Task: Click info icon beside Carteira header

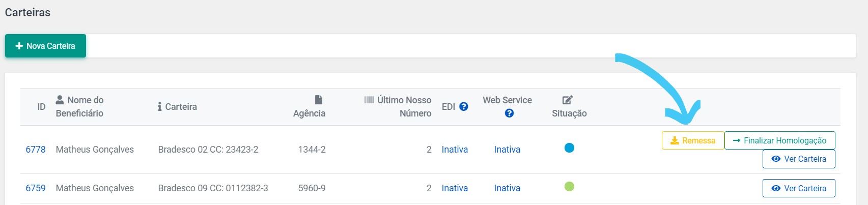Action: click(x=160, y=106)
